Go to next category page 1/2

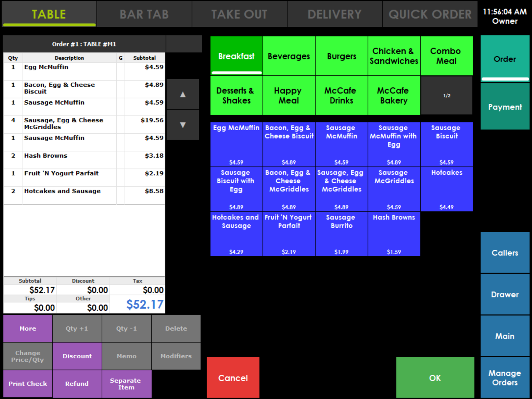pyautogui.click(x=447, y=95)
